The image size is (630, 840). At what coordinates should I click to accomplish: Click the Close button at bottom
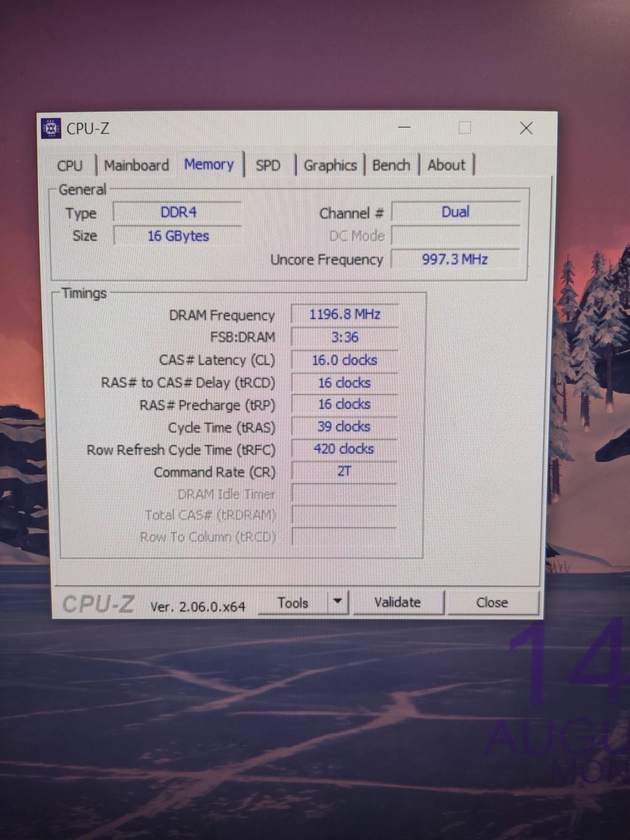pyautogui.click(x=492, y=603)
